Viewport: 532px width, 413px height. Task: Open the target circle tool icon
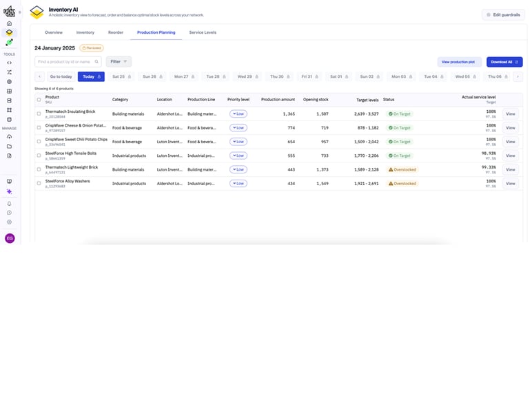(9, 82)
